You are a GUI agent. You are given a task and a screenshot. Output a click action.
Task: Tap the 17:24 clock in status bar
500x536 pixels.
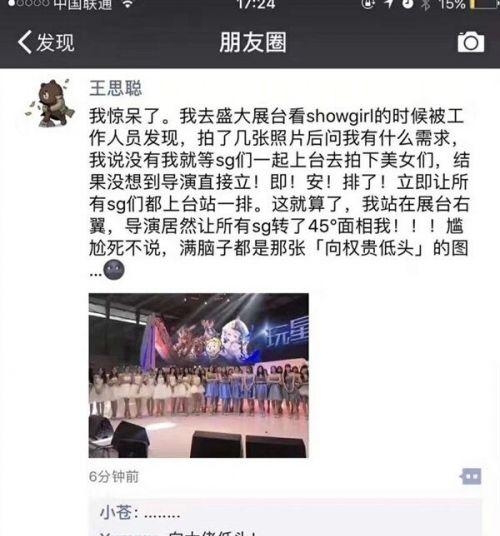click(x=256, y=4)
